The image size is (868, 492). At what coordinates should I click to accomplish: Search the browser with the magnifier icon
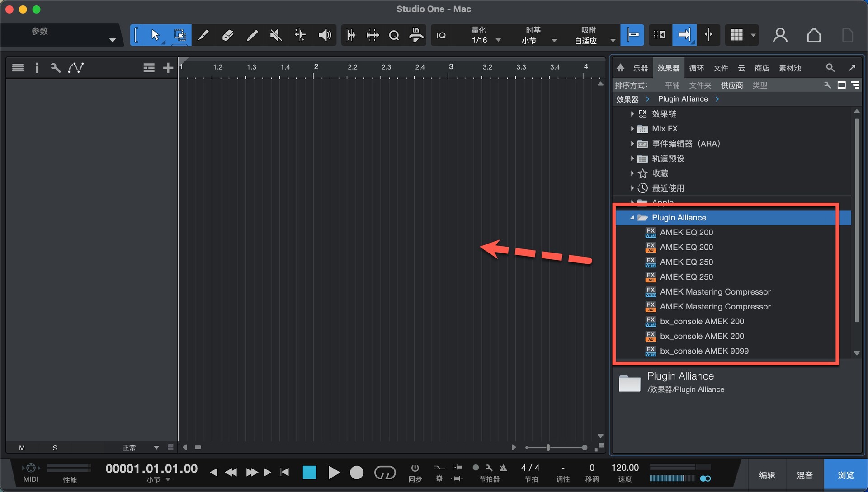click(830, 68)
